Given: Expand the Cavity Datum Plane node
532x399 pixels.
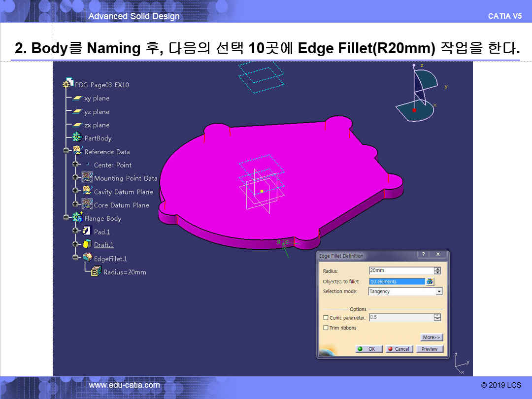Looking at the screenshot, I should 75,191.
